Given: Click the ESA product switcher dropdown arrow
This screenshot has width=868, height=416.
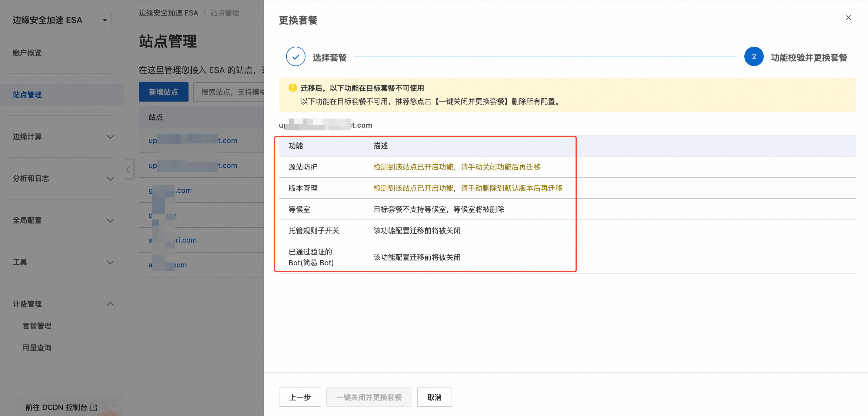Looking at the screenshot, I should [105, 20].
